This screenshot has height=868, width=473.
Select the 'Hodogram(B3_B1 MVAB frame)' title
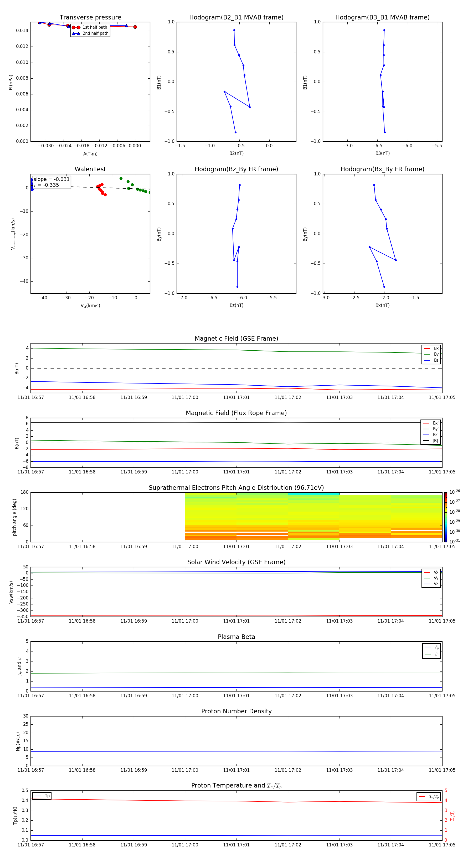coord(382,18)
